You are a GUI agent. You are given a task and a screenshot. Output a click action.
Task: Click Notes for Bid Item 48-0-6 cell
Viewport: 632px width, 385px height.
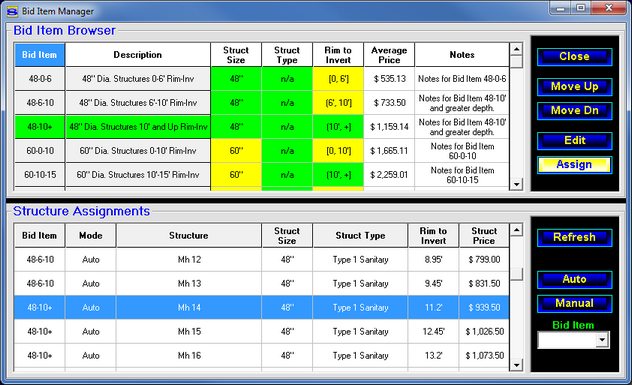[x=462, y=79]
